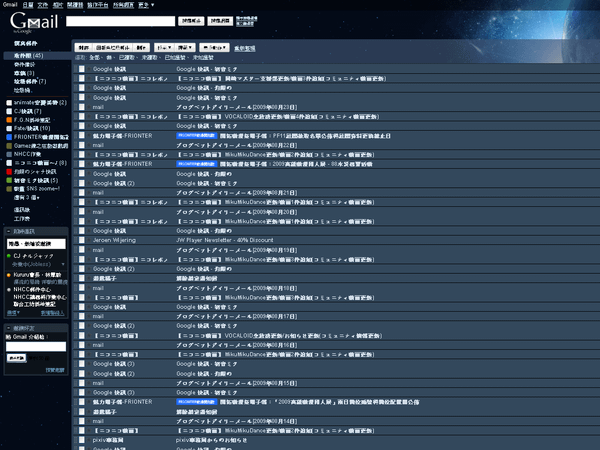Open 協作平台 (Sites) in top bar
Screen dimensions: 600x450
[x=98, y=5]
